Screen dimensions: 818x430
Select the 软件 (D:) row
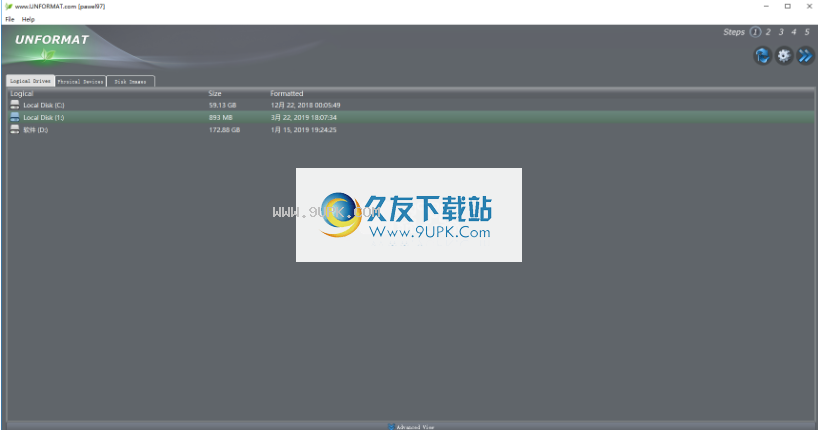tap(411, 129)
